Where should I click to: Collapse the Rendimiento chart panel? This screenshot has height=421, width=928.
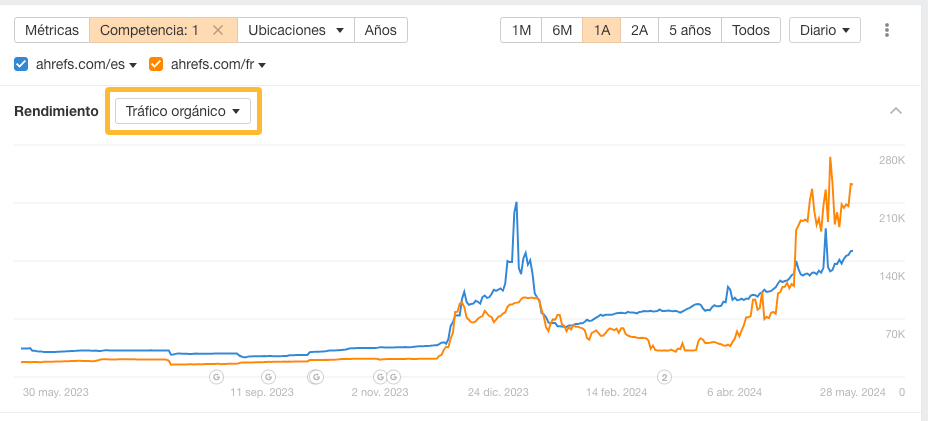point(896,111)
